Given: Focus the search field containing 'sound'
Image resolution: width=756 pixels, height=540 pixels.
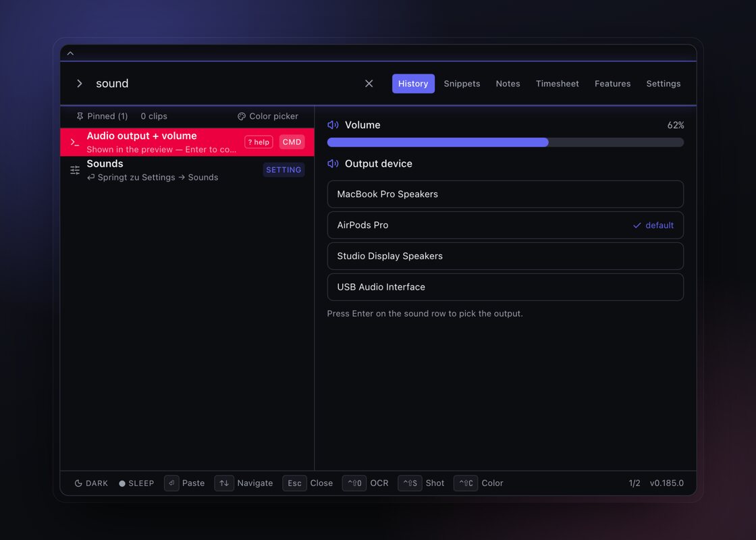Looking at the screenshot, I should coord(224,84).
